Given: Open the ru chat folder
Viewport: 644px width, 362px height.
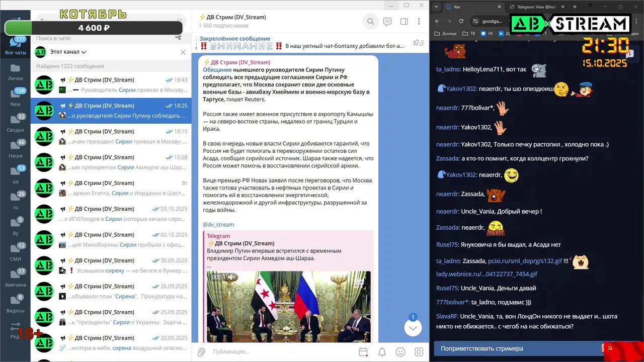Looking at the screenshot, I should (x=16, y=201).
